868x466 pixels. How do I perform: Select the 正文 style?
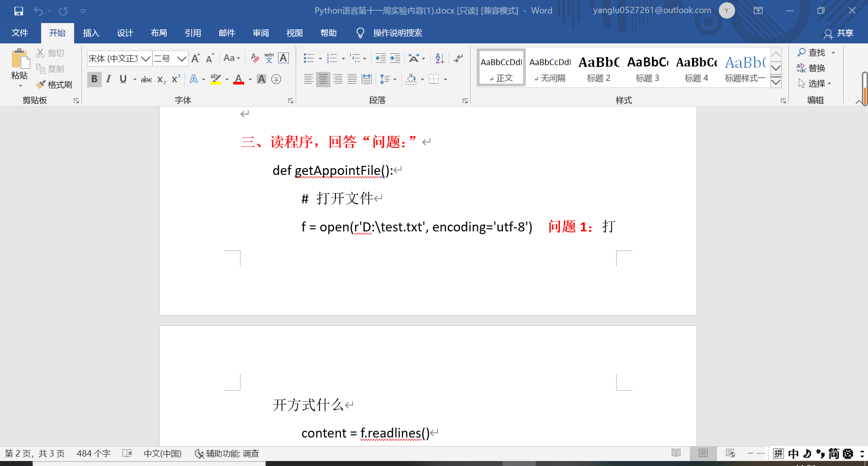[501, 68]
